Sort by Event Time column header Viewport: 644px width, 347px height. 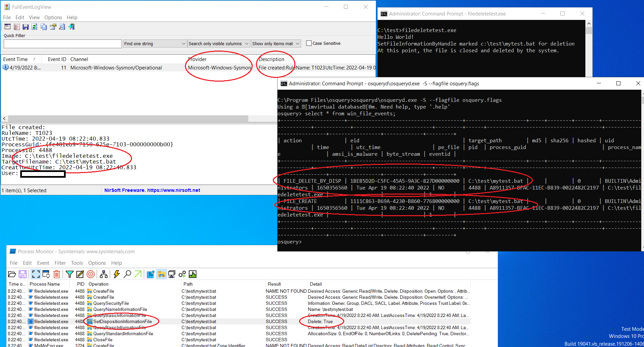[x=21, y=59]
